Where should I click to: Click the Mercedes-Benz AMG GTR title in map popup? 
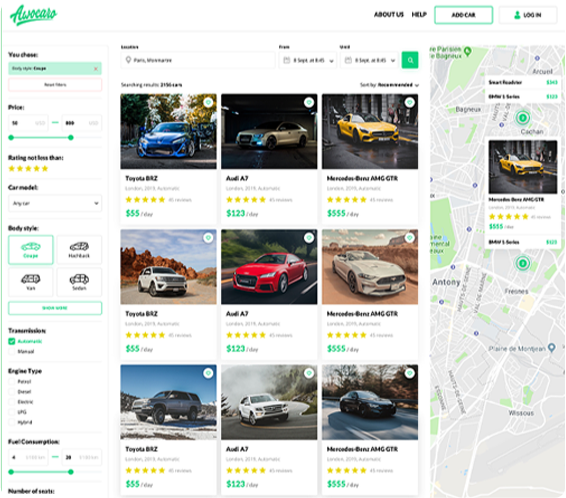click(x=516, y=200)
